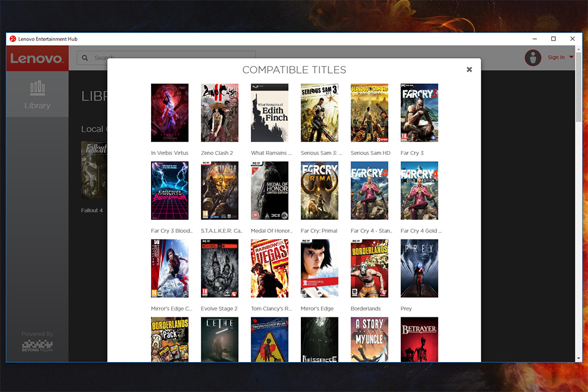This screenshot has height=392, width=588.
Task: Select the Serious Sam 3 cover
Action: click(319, 113)
